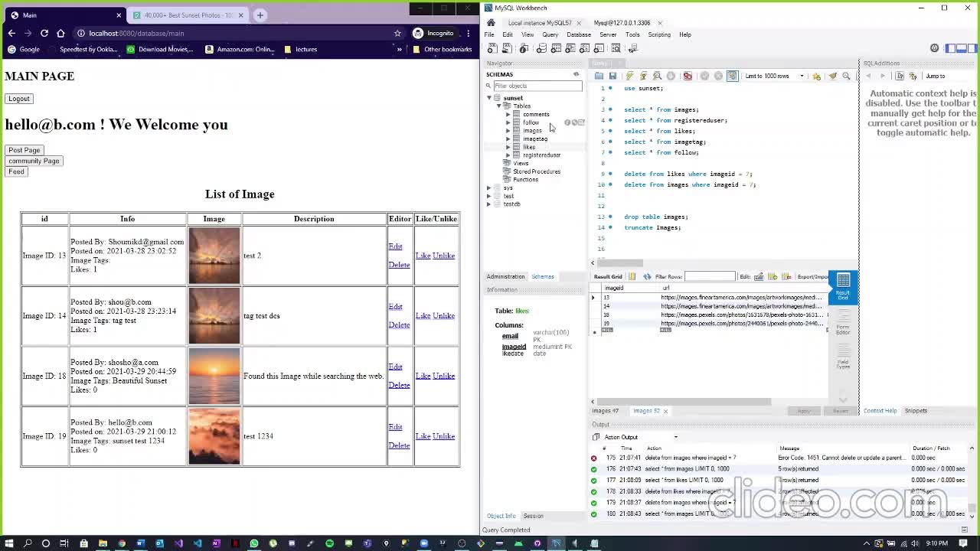Image resolution: width=980 pixels, height=551 pixels.
Task: Toggle autocommit mode in editor toolbar
Action: [x=732, y=76]
